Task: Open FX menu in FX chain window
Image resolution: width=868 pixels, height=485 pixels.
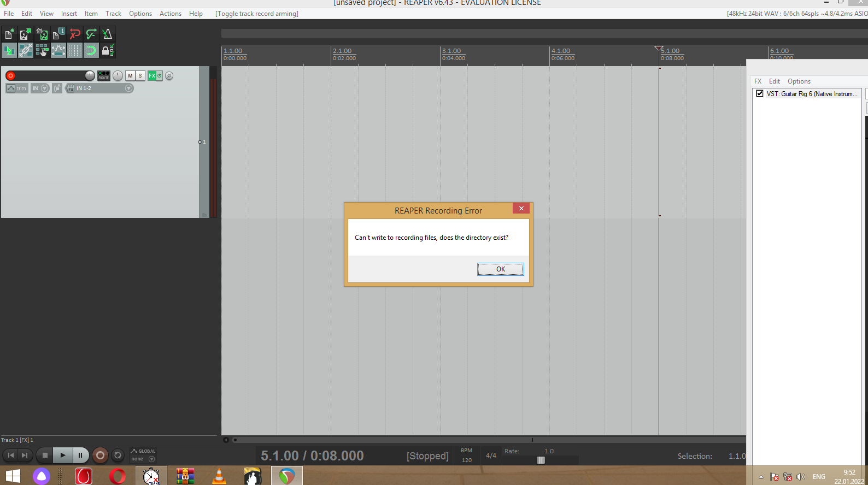Action: (758, 81)
